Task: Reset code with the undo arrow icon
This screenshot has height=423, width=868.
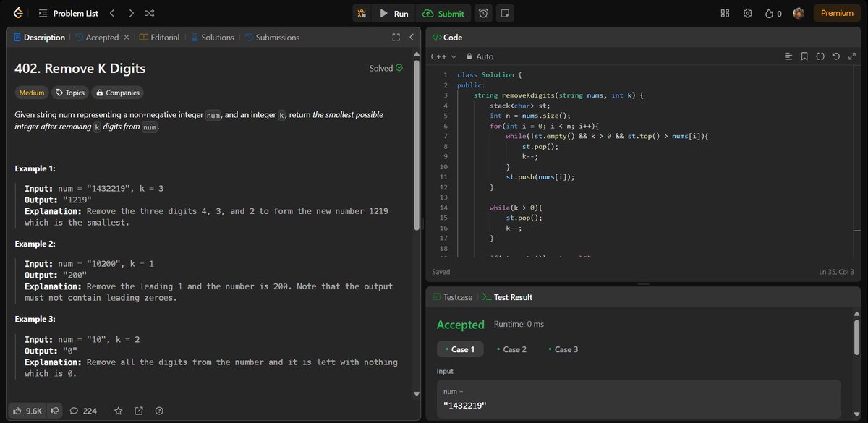Action: (835, 56)
